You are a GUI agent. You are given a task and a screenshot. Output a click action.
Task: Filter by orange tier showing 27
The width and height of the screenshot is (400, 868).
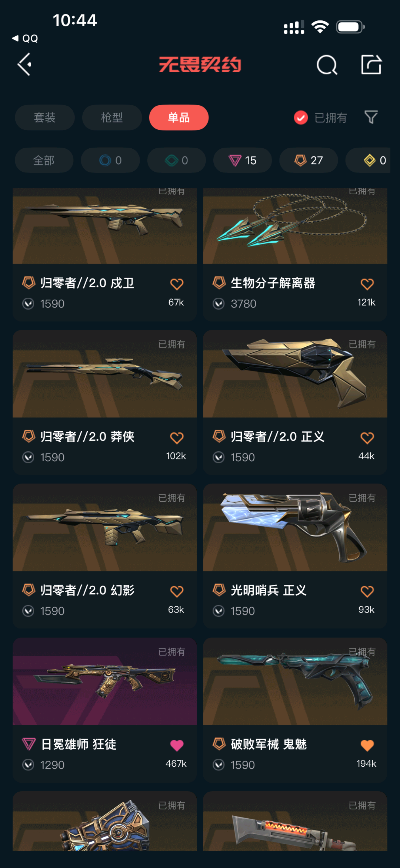point(309,160)
